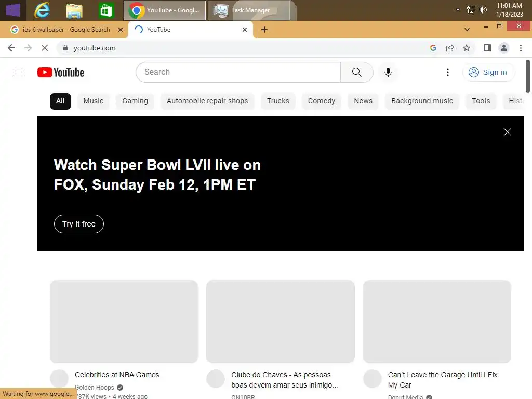The image size is (532, 399).
Task: Click Watch Super Bowl LVII banner headline
Action: (x=157, y=175)
